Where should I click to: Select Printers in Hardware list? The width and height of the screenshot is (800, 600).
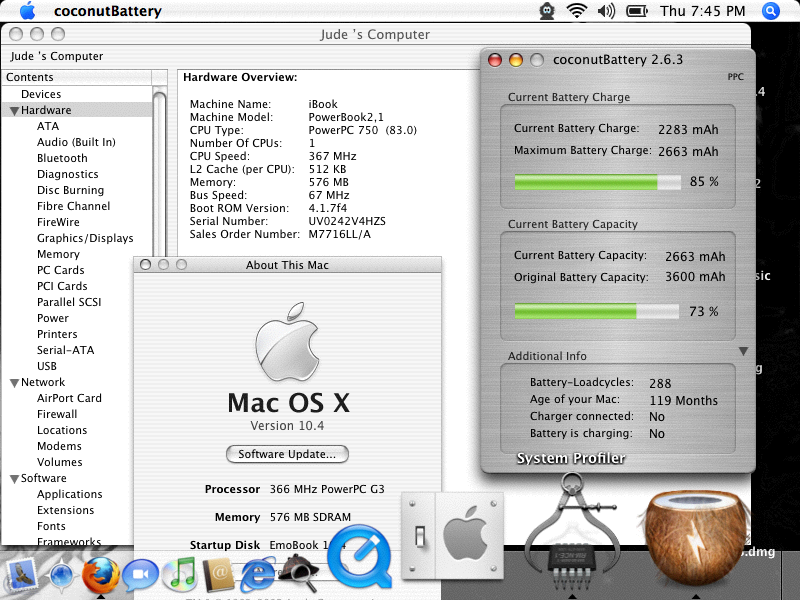coord(57,334)
